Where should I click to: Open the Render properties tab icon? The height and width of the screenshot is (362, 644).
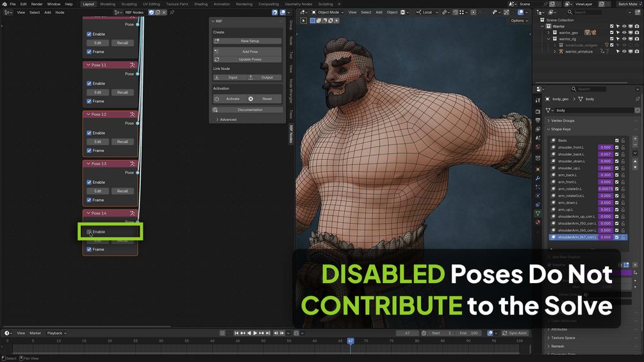coord(538,111)
